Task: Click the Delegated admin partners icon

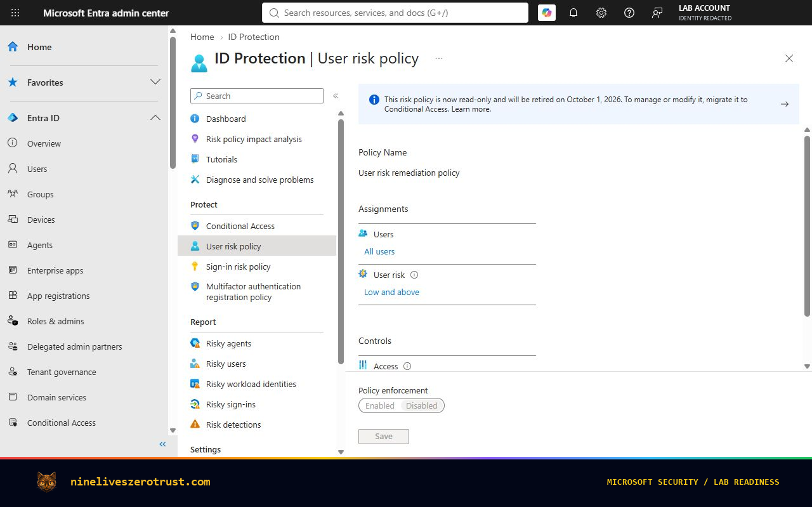Action: (x=13, y=346)
